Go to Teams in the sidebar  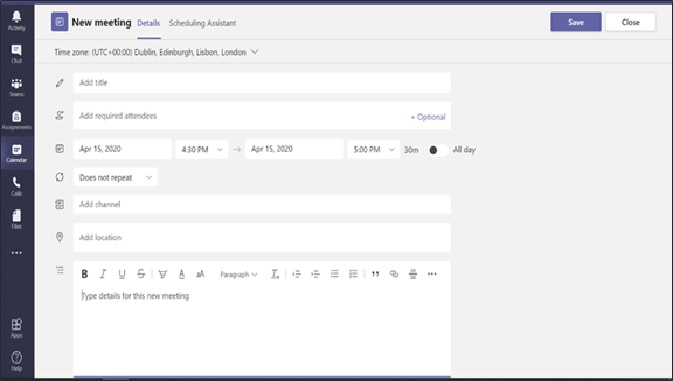pos(16,87)
